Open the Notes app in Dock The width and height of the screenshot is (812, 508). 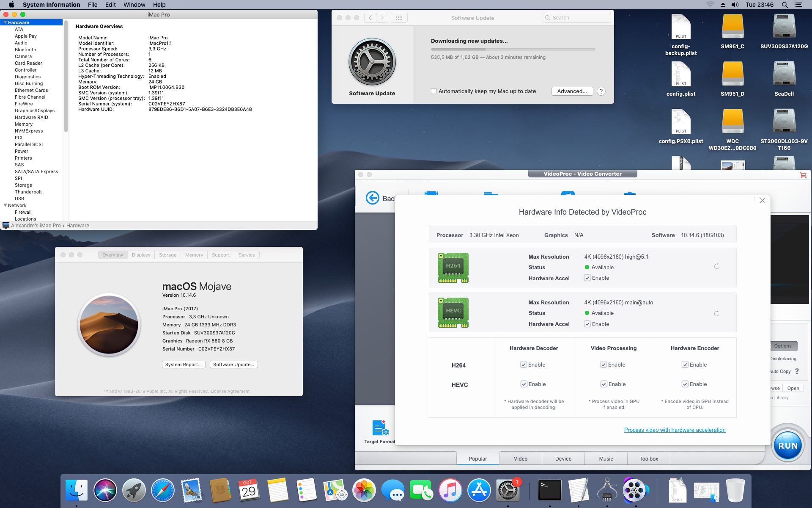[278, 490]
